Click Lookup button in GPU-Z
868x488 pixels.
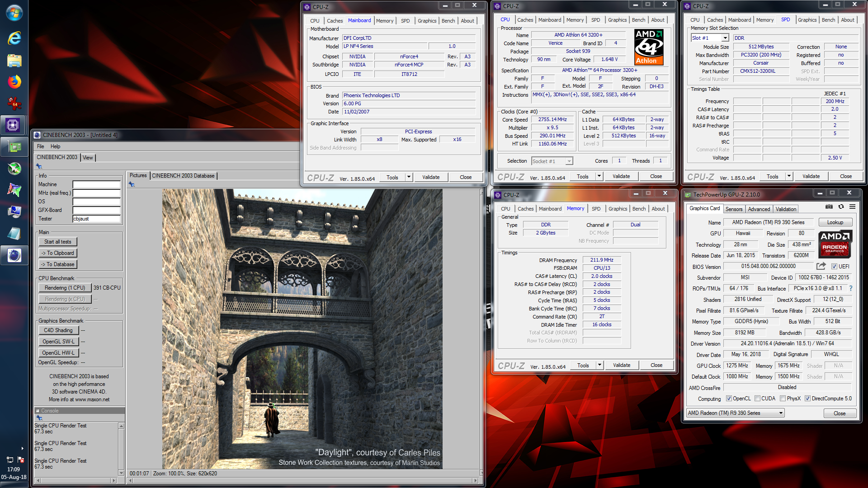pyautogui.click(x=835, y=222)
